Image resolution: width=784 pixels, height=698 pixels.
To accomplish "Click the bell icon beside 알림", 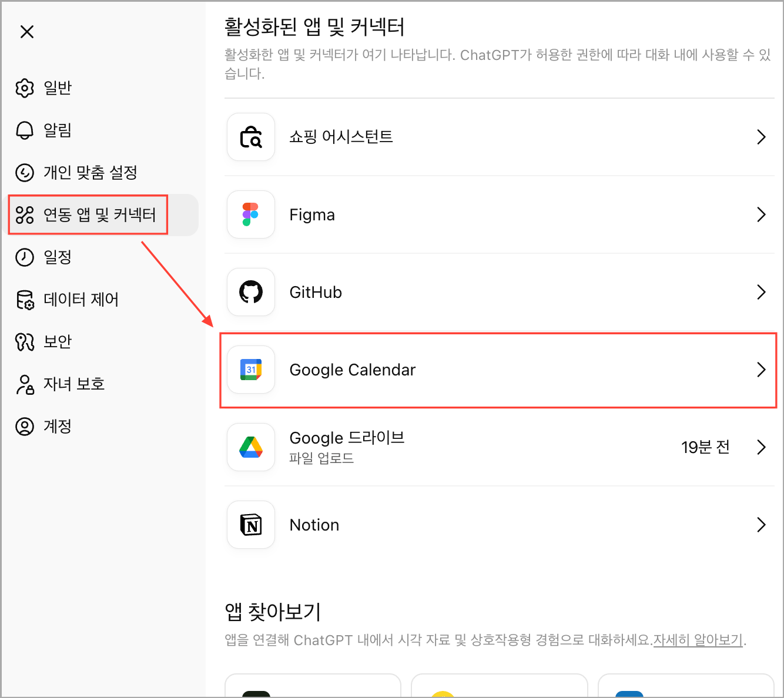I will point(25,130).
